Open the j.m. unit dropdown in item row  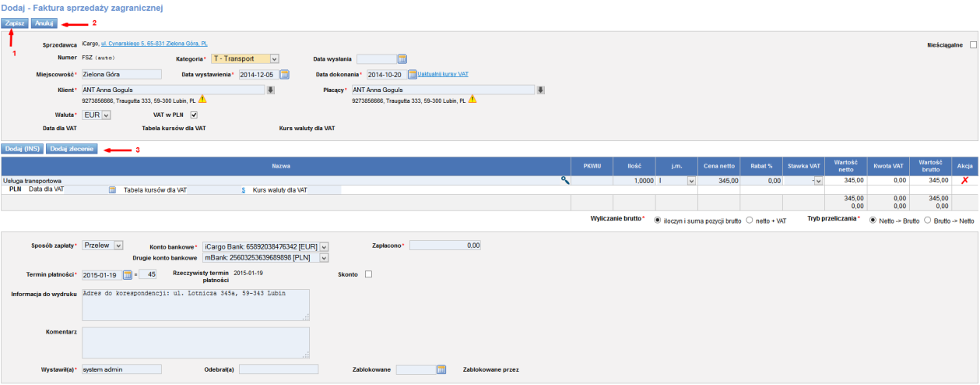pyautogui.click(x=676, y=180)
